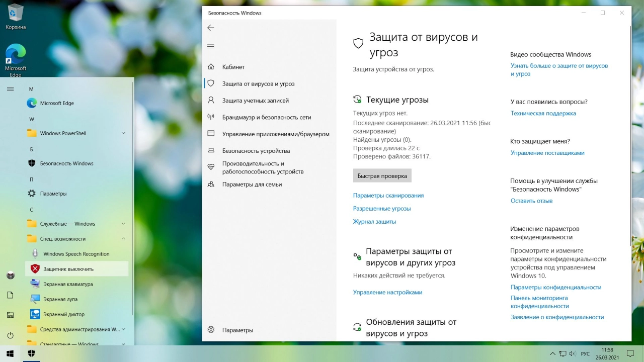Click Управление настройками link
This screenshot has width=644, height=362.
tap(387, 292)
